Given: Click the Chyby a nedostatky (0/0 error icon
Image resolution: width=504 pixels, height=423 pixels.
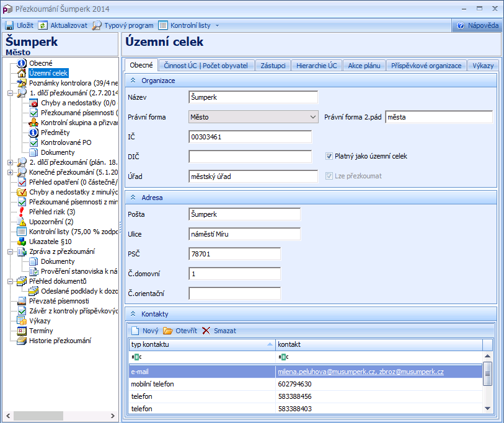Looking at the screenshot, I should coord(33,103).
